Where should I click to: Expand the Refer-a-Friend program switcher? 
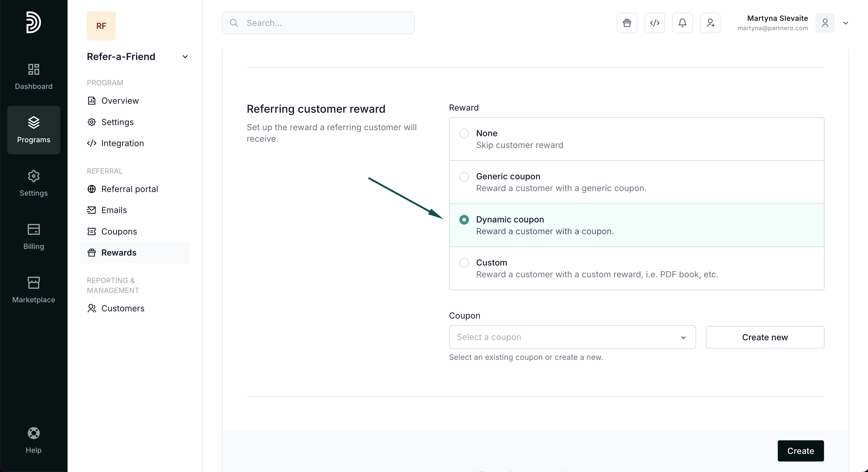point(185,57)
